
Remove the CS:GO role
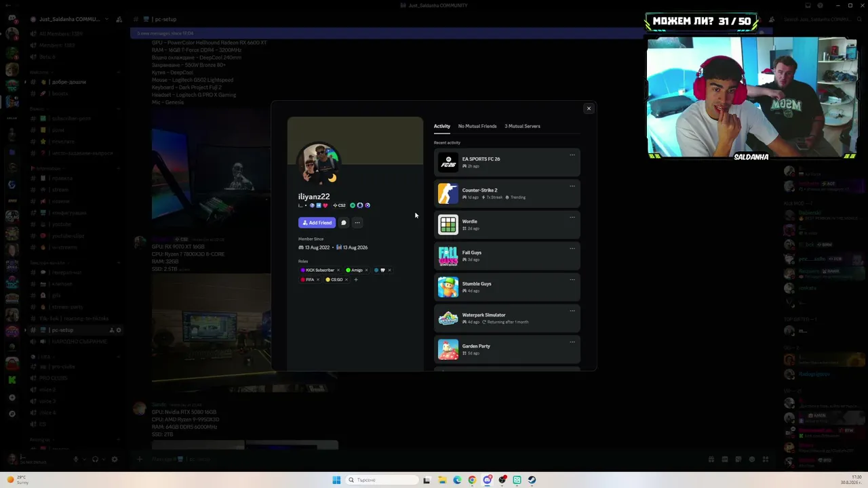coord(346,280)
